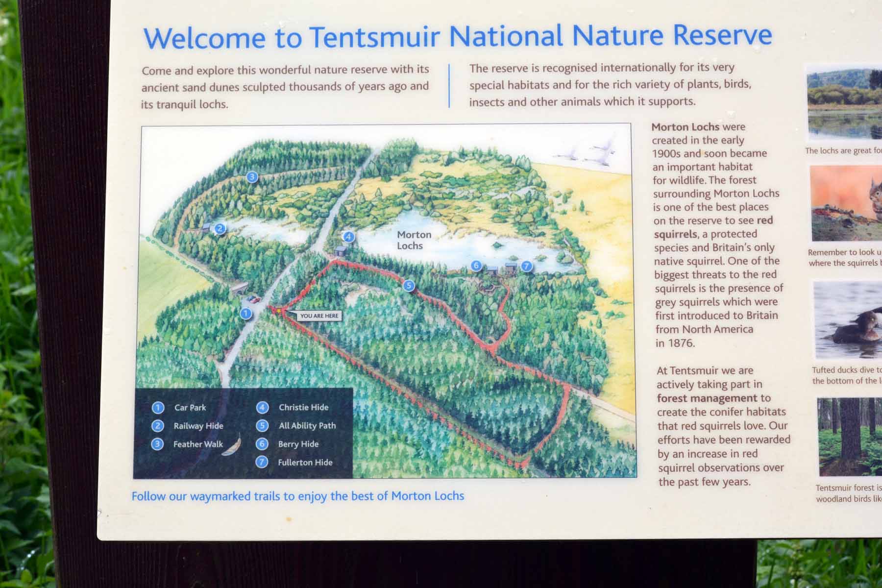Click the Welcome to Tentsmuir title heading
The width and height of the screenshot is (882, 588).
pos(458,37)
